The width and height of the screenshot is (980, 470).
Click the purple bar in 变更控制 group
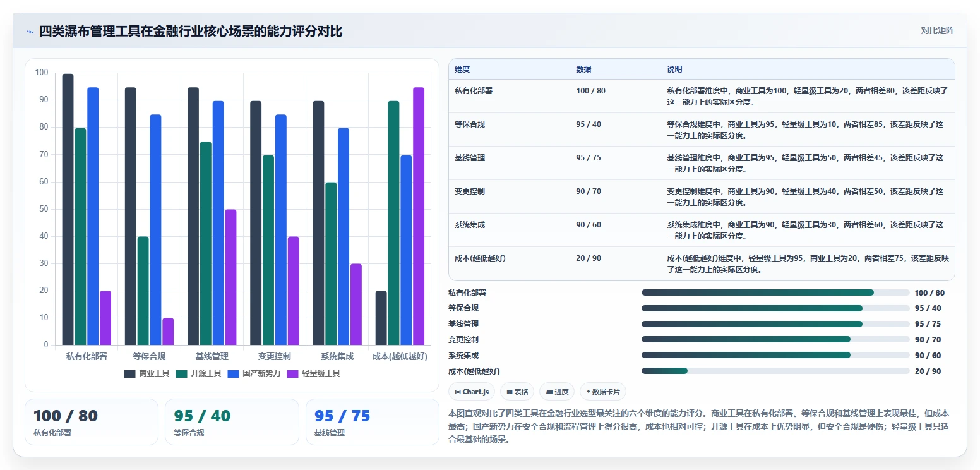pyautogui.click(x=293, y=291)
